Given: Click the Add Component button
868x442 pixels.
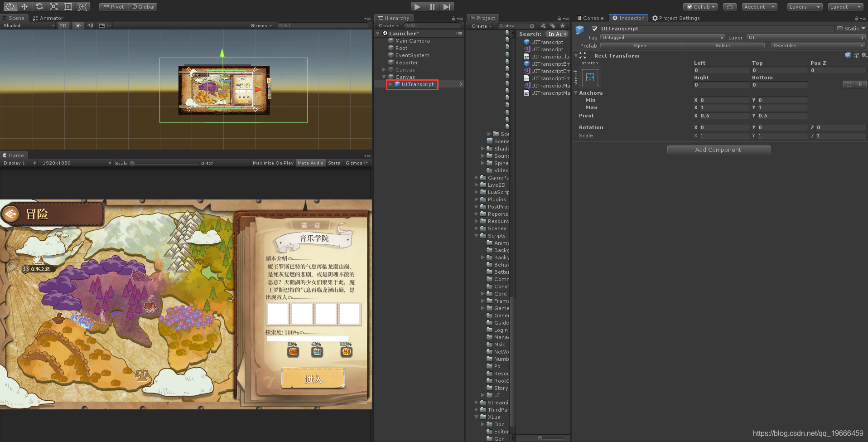Looking at the screenshot, I should click(718, 150).
